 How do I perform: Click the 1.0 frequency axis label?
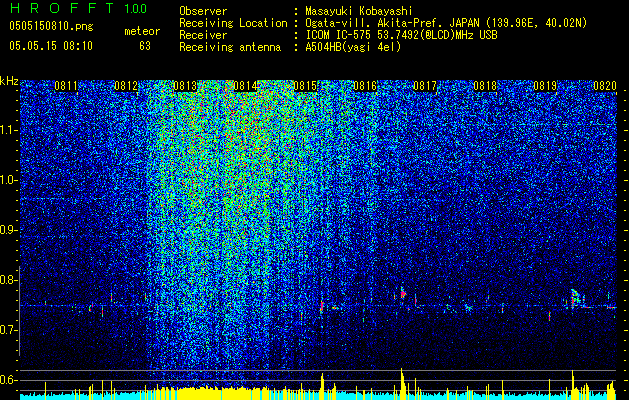[x=8, y=180]
